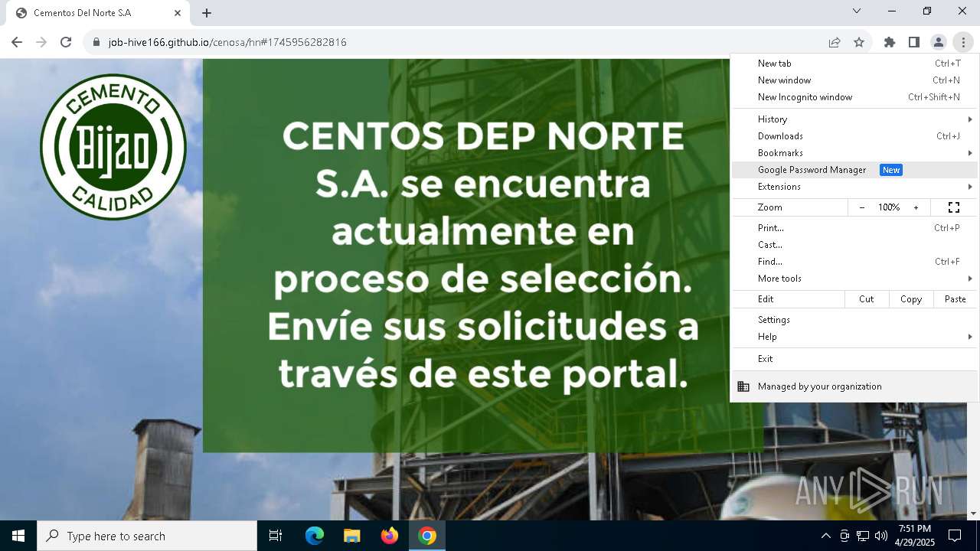Viewport: 980px width, 551px height.
Task: Open Downloads from the menu
Action: (x=855, y=136)
